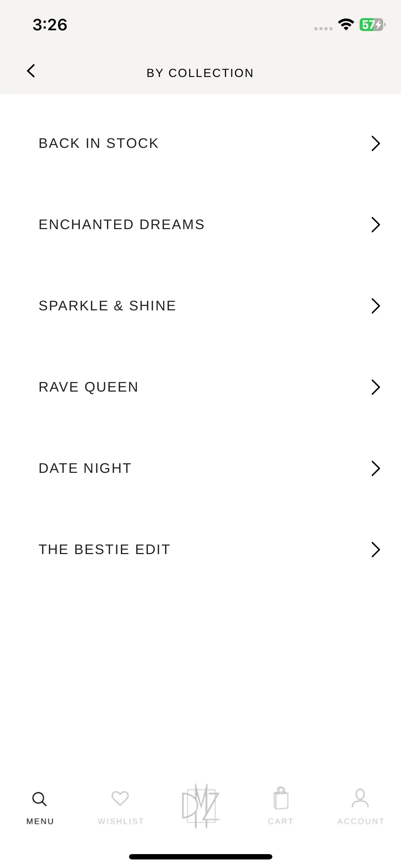Image resolution: width=401 pixels, height=868 pixels.
Task: Tap the search magnifier Menu icon
Action: pos(40,799)
